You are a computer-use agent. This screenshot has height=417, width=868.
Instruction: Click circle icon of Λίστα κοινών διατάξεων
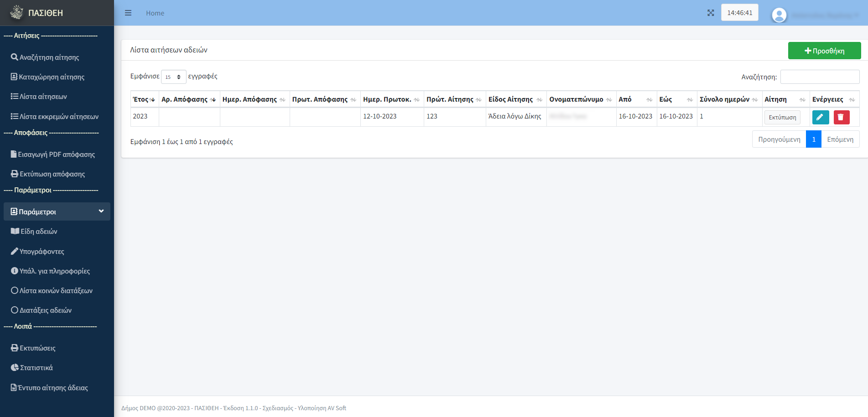point(15,290)
